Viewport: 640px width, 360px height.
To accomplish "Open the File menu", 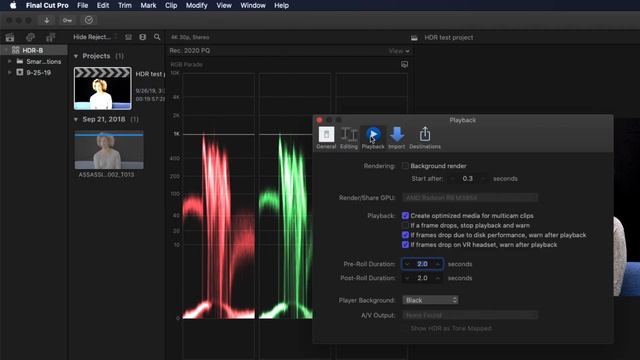I will (82, 5).
